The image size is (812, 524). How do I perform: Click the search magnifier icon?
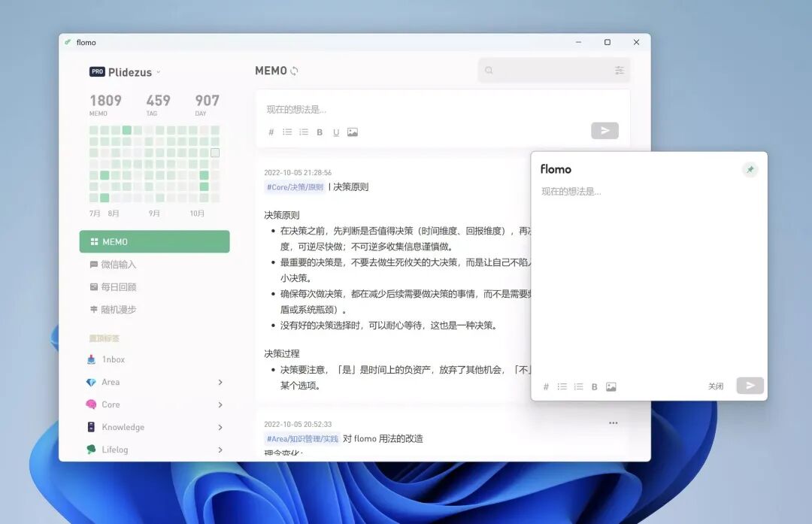click(489, 71)
